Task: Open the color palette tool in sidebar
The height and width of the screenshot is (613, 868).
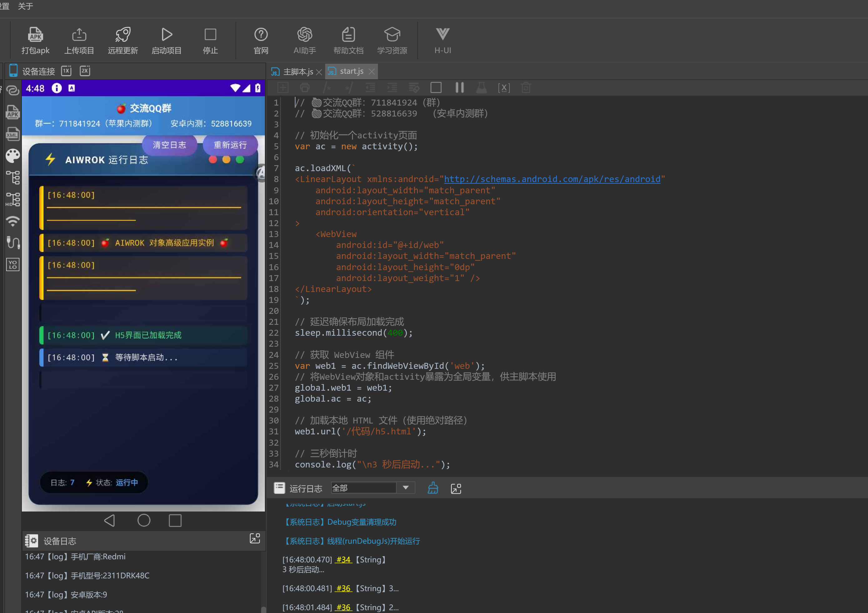Action: [13, 156]
